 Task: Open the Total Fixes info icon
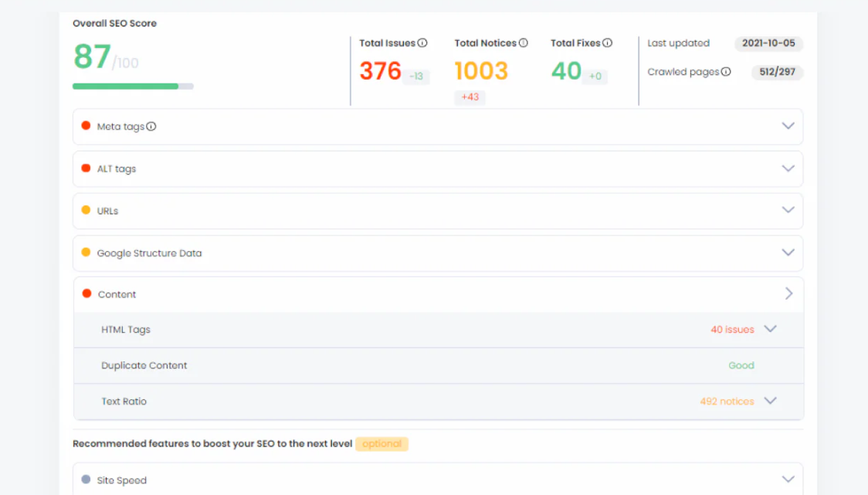(x=608, y=43)
